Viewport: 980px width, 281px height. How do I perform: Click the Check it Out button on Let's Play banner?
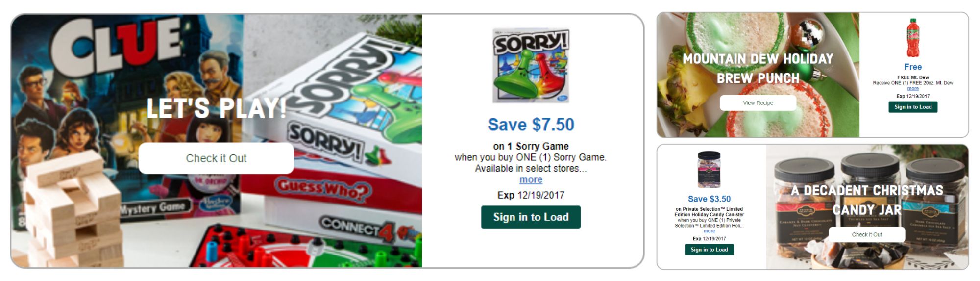click(x=216, y=158)
